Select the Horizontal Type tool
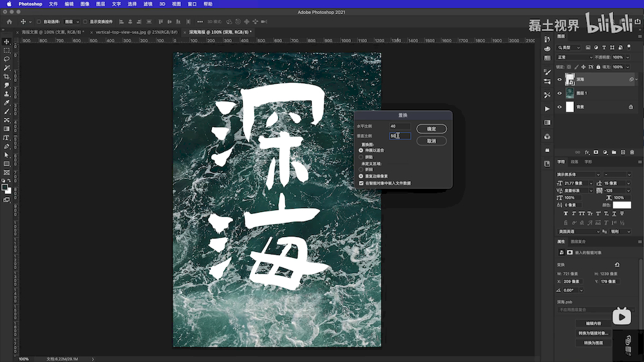Screen dimensions: 644x362 tap(6, 137)
